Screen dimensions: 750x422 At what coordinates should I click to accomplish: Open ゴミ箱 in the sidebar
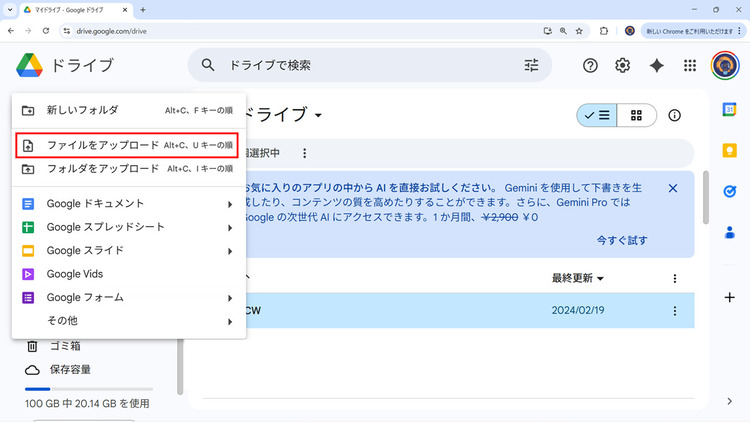pos(65,346)
